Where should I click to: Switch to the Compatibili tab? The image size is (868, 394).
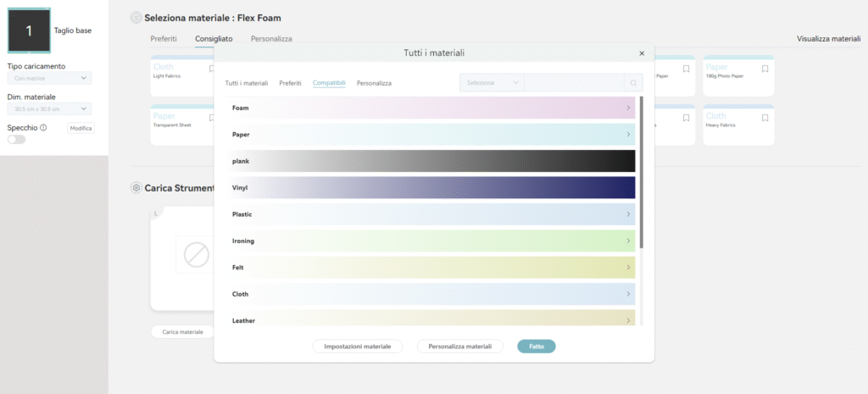(329, 83)
